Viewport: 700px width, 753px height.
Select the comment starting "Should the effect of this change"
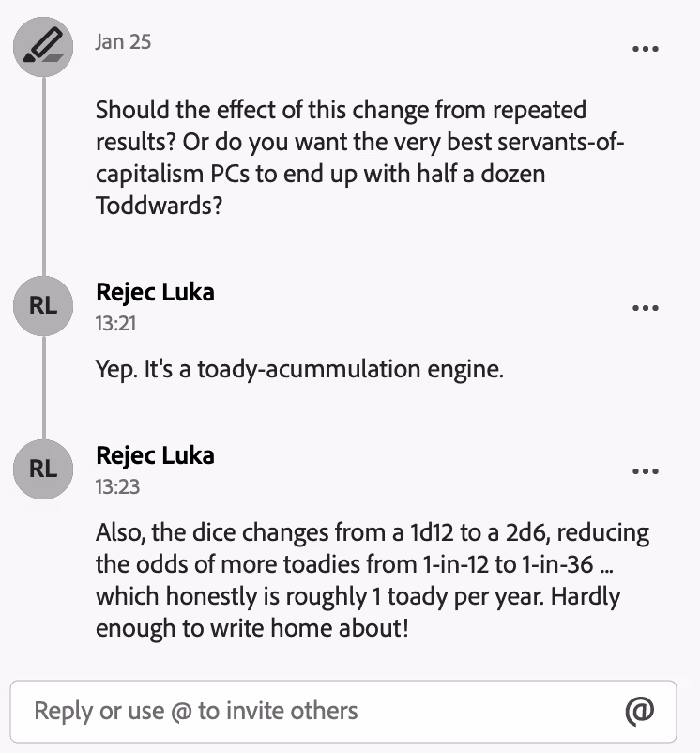pyautogui.click(x=357, y=157)
